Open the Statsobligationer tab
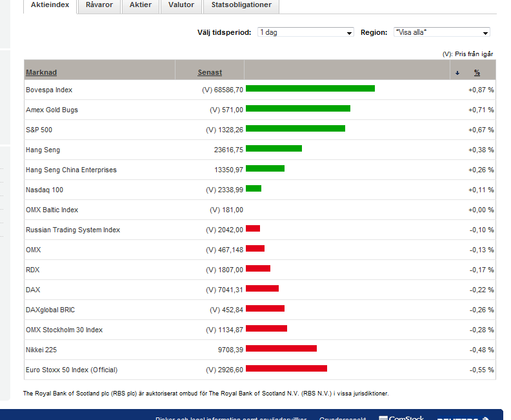The image size is (511, 420). coord(241,6)
